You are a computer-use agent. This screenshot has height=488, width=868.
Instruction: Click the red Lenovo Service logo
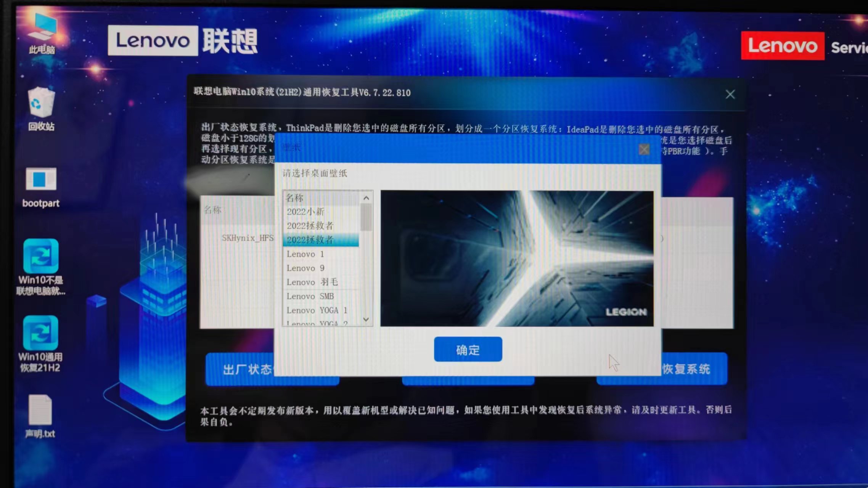804,46
